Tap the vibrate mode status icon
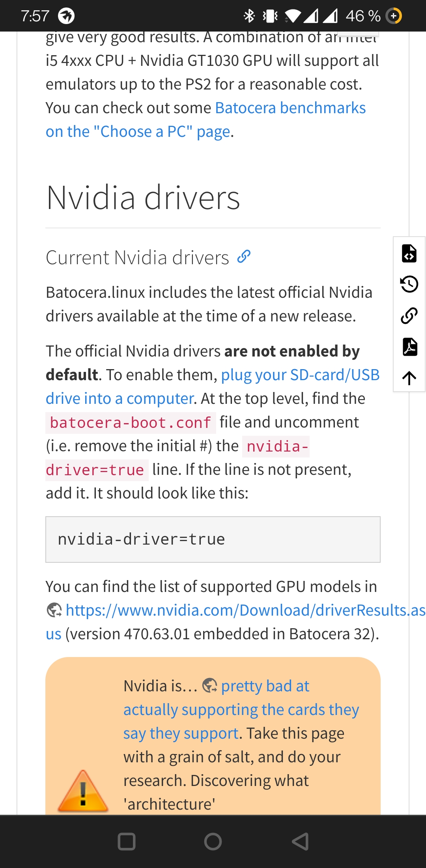Image resolution: width=426 pixels, height=868 pixels. [271, 16]
